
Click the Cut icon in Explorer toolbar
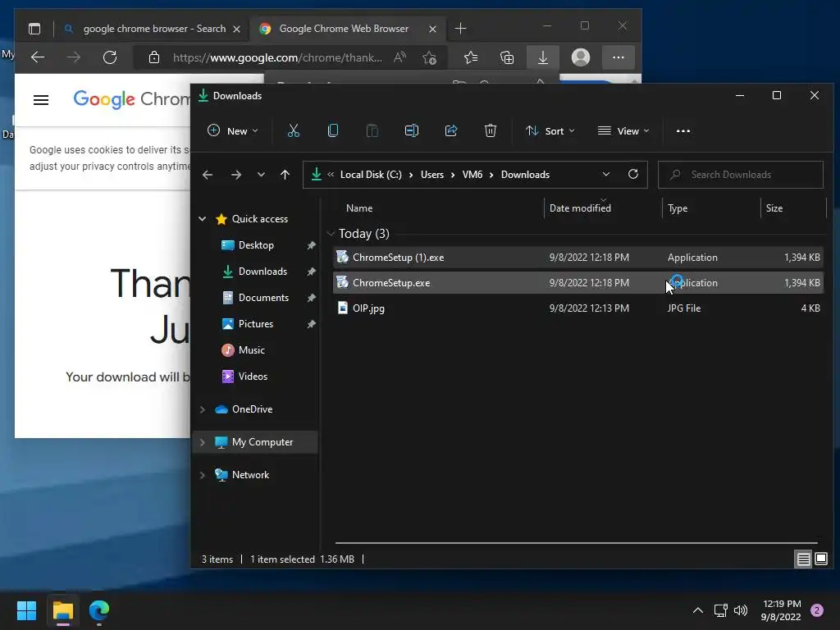point(293,130)
